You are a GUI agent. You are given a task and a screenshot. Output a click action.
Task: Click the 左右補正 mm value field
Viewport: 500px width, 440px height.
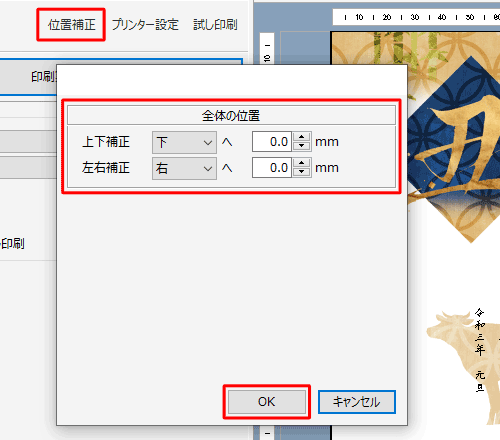[x=272, y=168]
